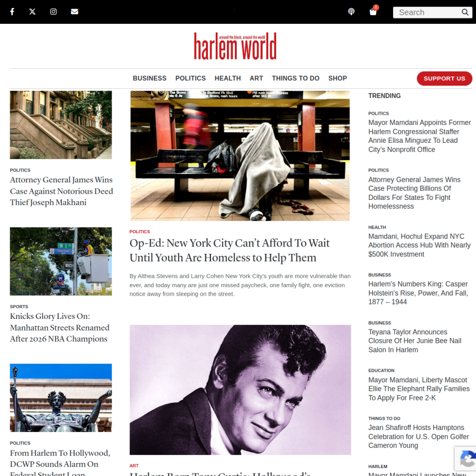Click the Harlem label in Trending
Image resolution: width=476 pixels, height=476 pixels.
378,466
